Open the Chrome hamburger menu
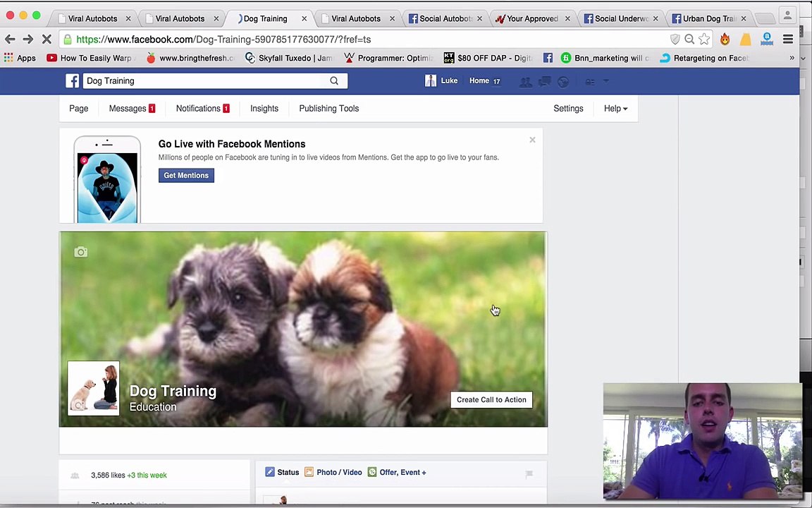The width and height of the screenshot is (812, 508). pos(788,40)
